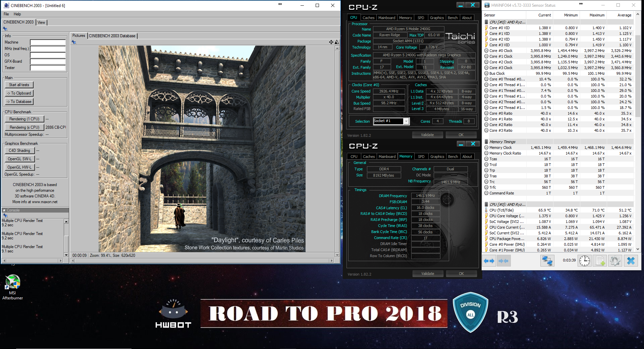Click the rendered Daylight picture

202,149
